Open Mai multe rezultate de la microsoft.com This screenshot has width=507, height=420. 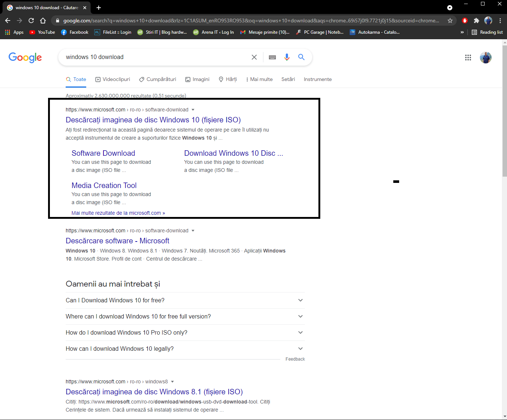click(x=118, y=213)
